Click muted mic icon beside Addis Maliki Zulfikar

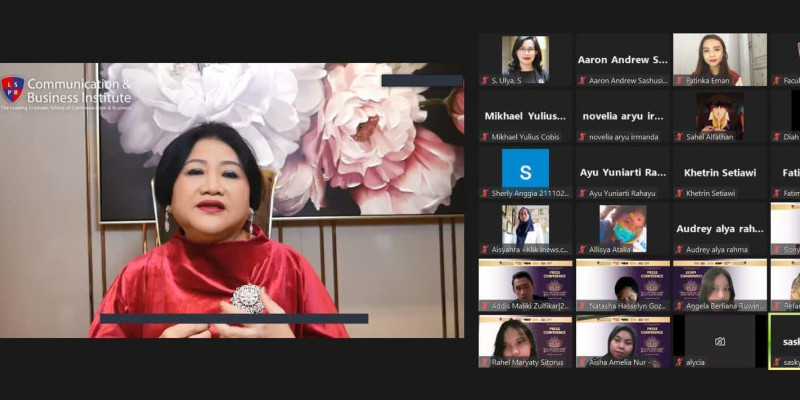point(485,306)
